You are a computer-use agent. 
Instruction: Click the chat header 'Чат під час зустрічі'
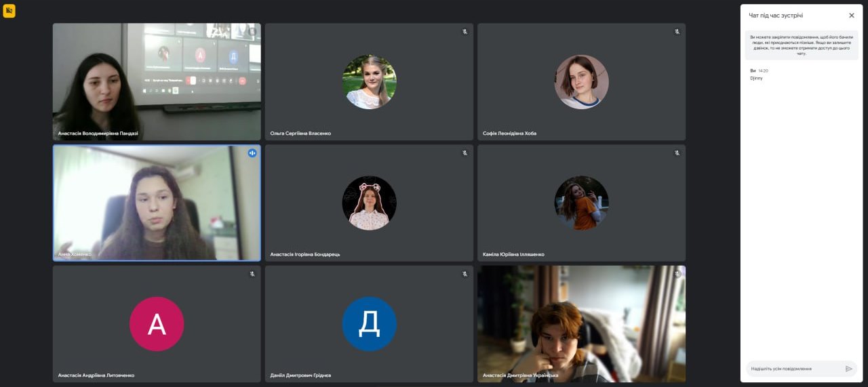coord(776,16)
